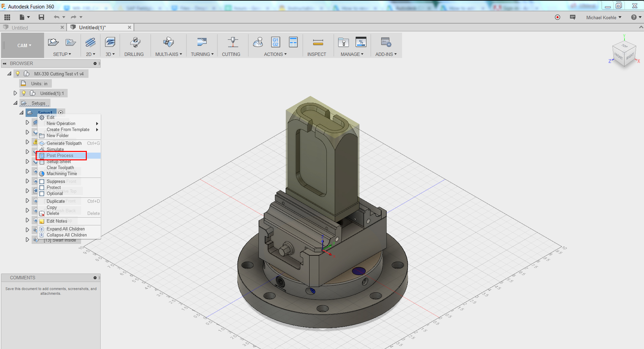The height and width of the screenshot is (349, 644).
Task: Save the document with the floppy icon
Action: [41, 17]
